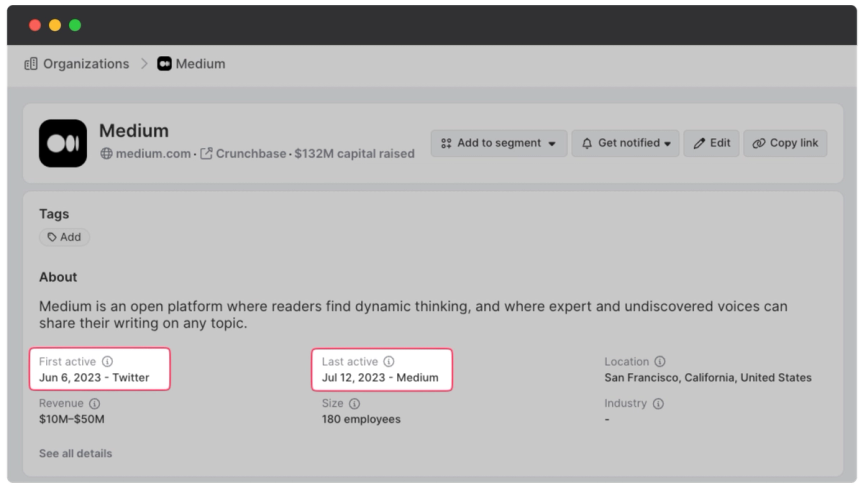This screenshot has height=488, width=863.
Task: Click the About heading
Action: pos(58,277)
